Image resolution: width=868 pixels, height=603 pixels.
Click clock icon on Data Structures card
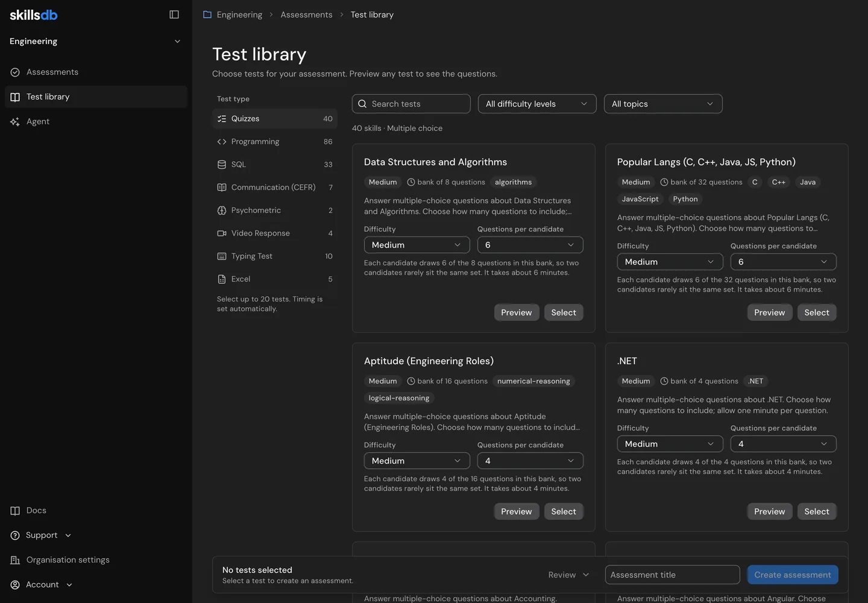pyautogui.click(x=411, y=182)
